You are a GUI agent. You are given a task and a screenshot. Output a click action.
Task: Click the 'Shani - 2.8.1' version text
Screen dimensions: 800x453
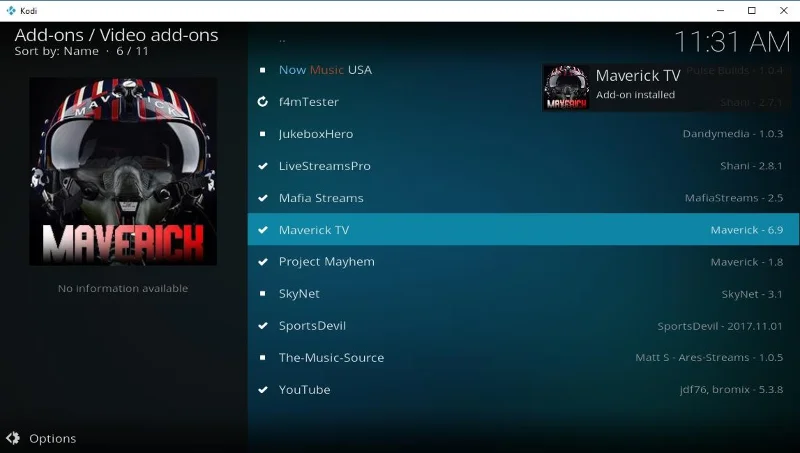(751, 166)
